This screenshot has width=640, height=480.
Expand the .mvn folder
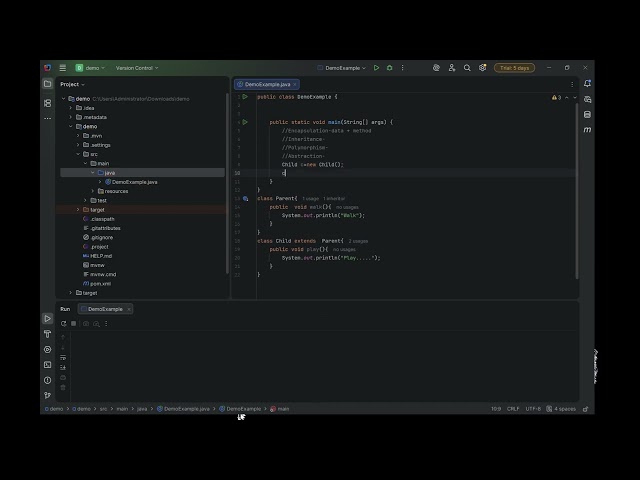(78, 136)
